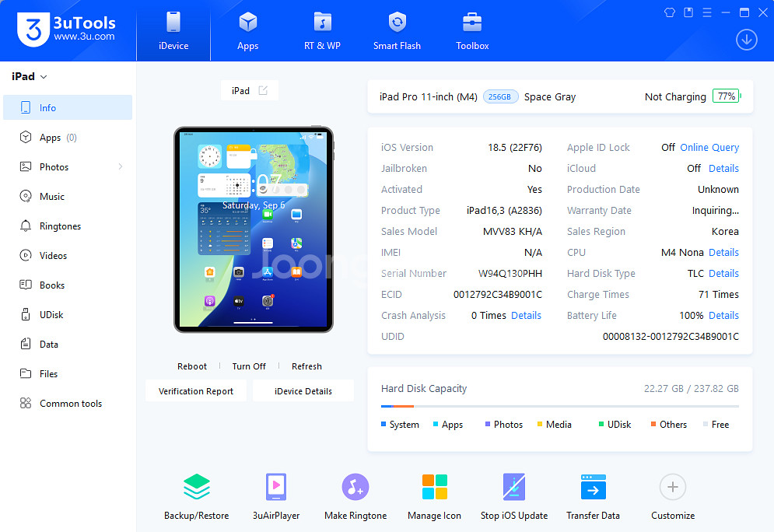Viewport: 774px width, 532px height.
Task: Switch to the Apps tab
Action: (x=248, y=30)
